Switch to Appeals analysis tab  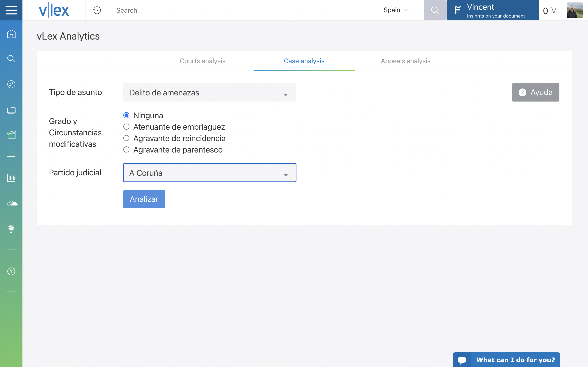point(405,61)
